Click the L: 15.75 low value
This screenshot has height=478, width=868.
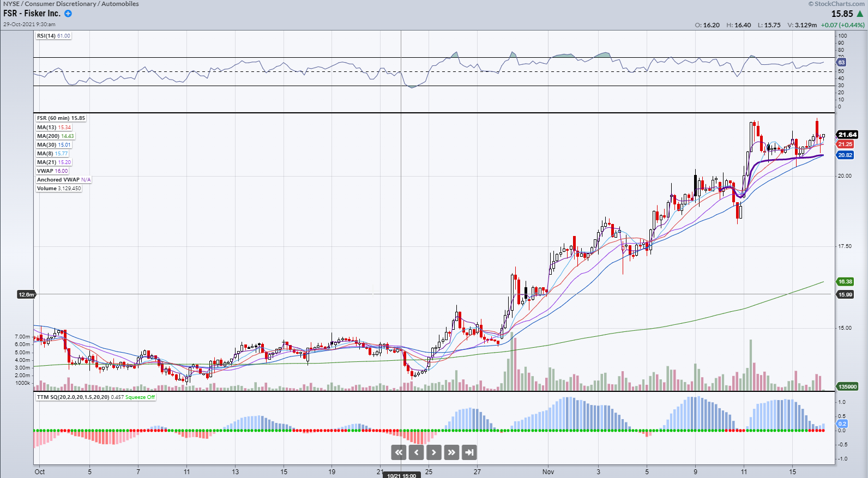(x=769, y=25)
